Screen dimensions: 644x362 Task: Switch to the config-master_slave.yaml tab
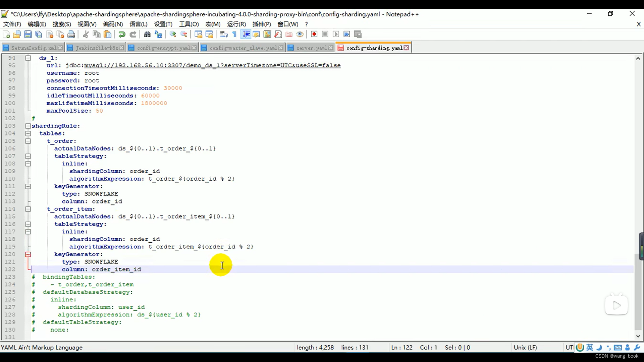(243, 48)
